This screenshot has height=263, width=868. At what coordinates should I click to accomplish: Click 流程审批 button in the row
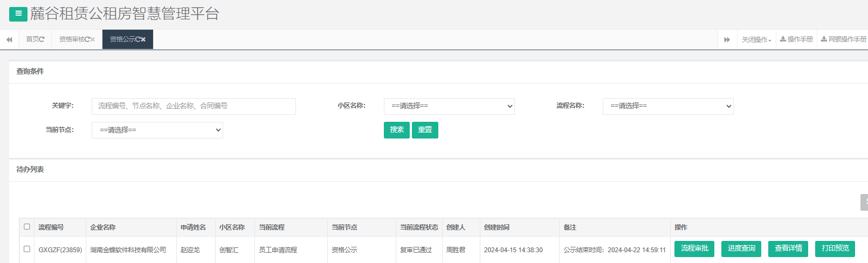tap(694, 248)
